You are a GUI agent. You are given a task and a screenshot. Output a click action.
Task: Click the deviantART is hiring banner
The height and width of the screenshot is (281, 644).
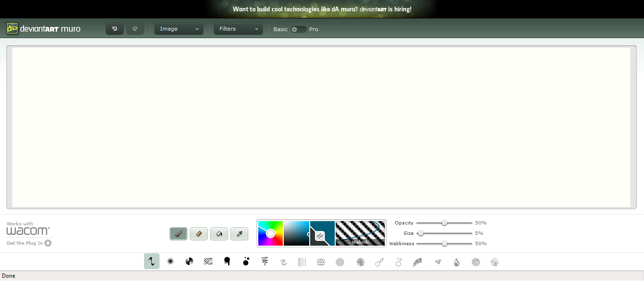(x=322, y=9)
